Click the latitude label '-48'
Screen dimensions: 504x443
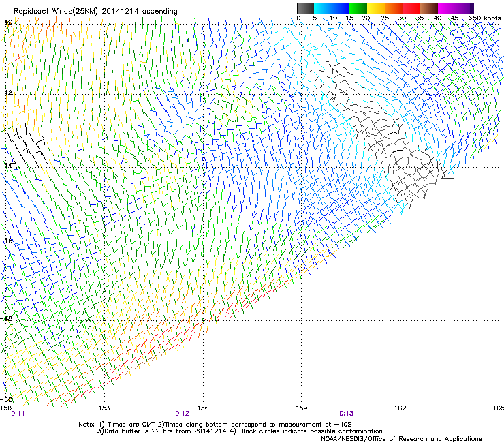pos(6,318)
